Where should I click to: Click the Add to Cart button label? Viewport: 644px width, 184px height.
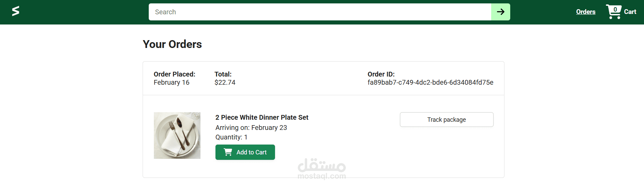252,152
